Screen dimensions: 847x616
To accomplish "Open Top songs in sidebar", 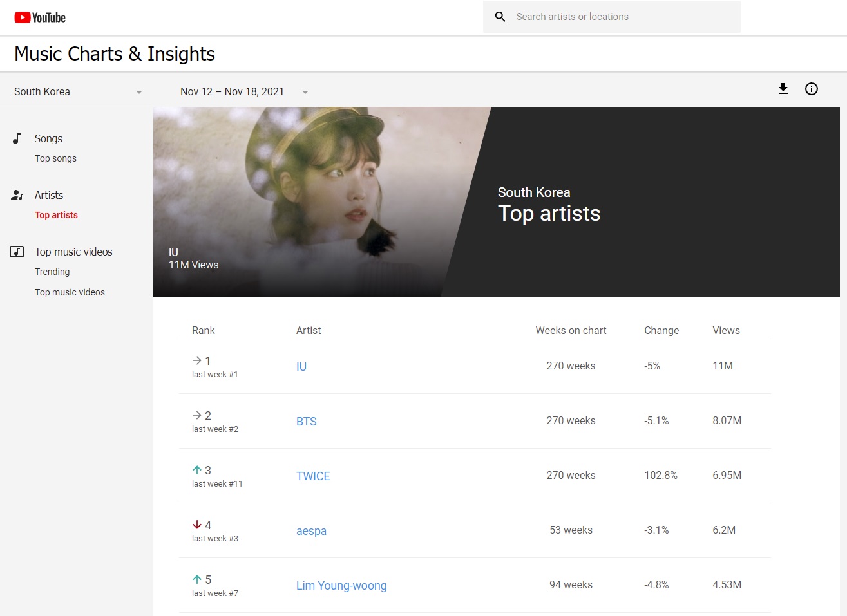I will coord(55,158).
